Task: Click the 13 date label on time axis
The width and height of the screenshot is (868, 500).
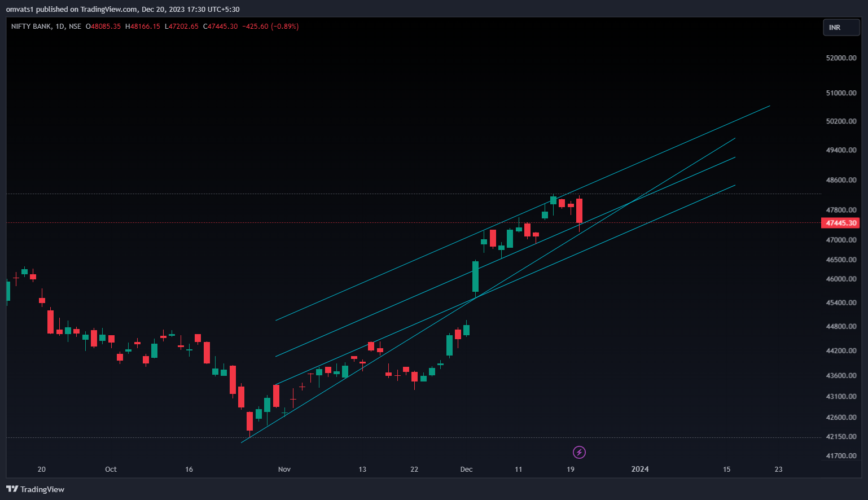Action: (362, 470)
